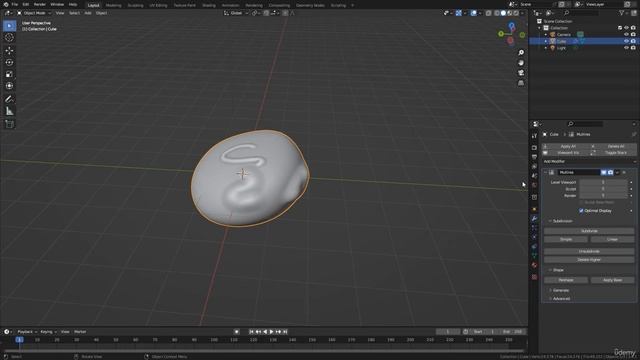The height and width of the screenshot is (360, 640).
Task: Choose the Move tool
Action: point(9,51)
